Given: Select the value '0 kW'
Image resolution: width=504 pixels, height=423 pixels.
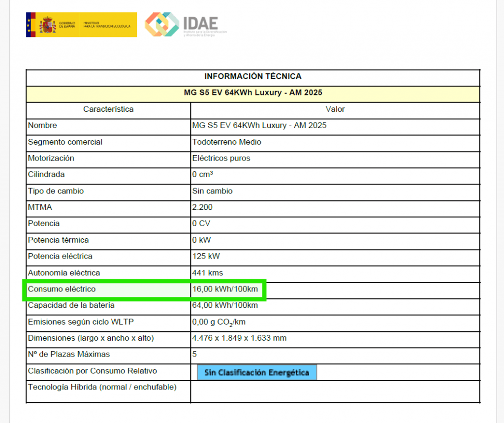Looking at the screenshot, I should 201,240.
